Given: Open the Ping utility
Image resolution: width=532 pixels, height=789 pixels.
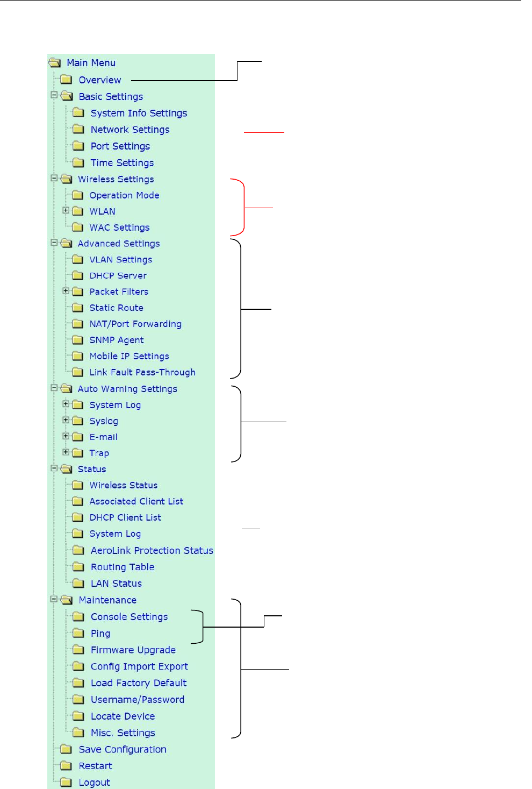Looking at the screenshot, I should pos(100,634).
